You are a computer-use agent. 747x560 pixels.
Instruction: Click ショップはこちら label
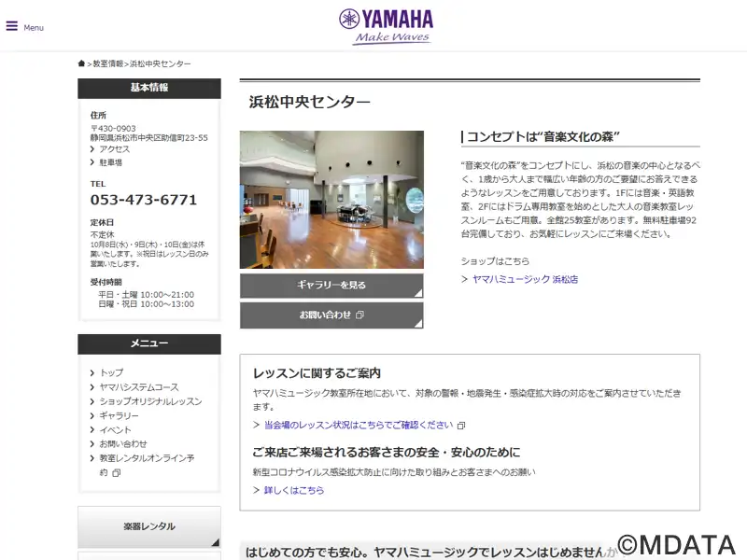click(495, 261)
